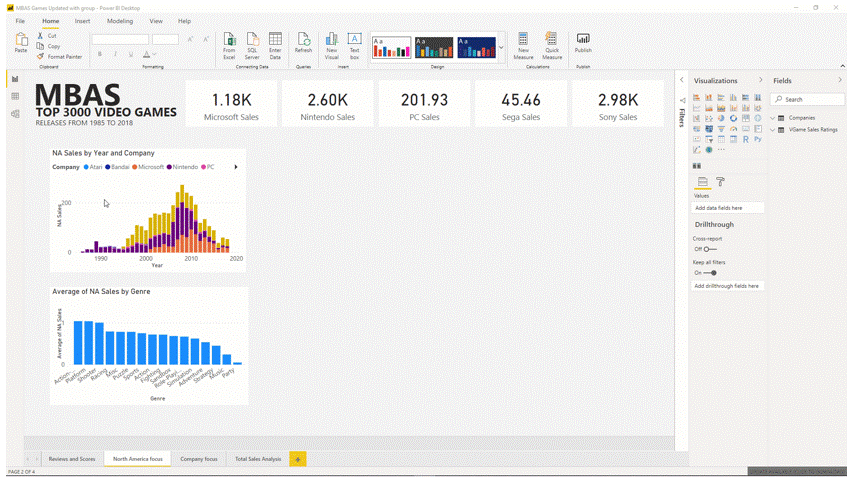The width and height of the screenshot is (853, 480).
Task: Add a new report page
Action: click(298, 459)
